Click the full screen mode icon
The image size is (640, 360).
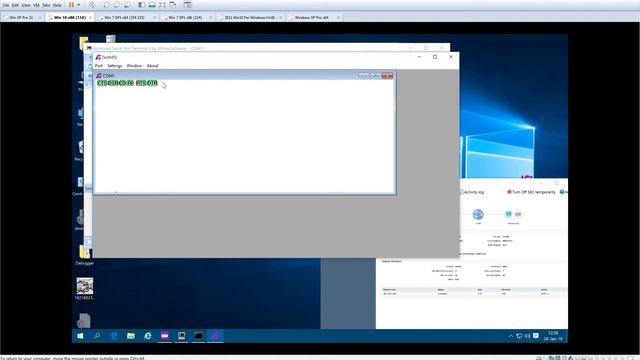pos(162,5)
